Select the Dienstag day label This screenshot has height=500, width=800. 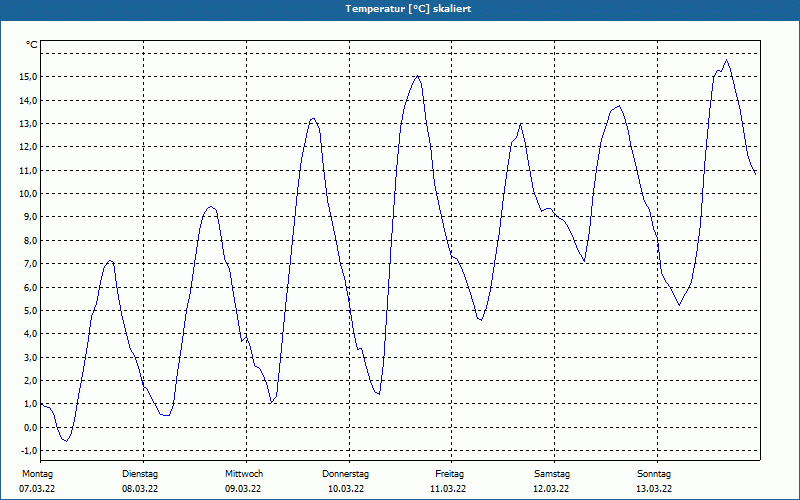(140, 474)
